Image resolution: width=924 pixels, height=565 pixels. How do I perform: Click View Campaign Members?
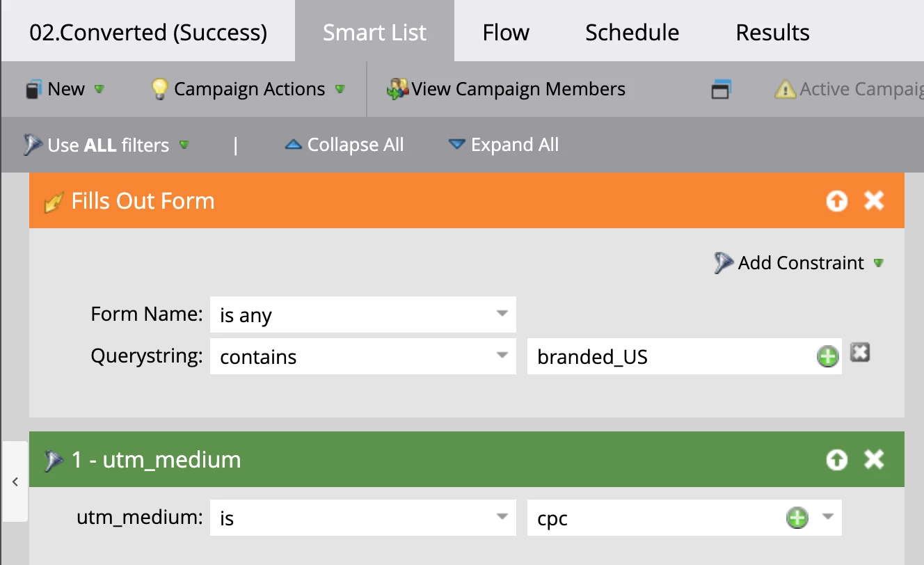507,90
